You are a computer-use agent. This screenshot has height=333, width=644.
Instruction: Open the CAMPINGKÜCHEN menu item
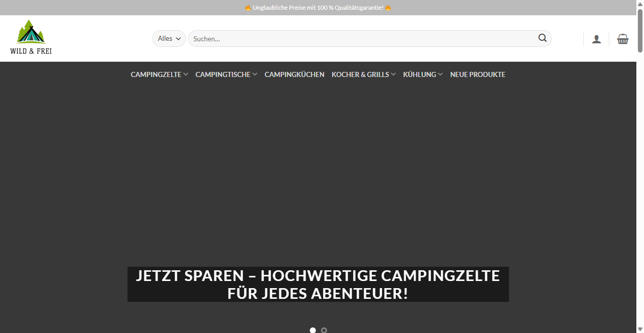click(x=294, y=74)
